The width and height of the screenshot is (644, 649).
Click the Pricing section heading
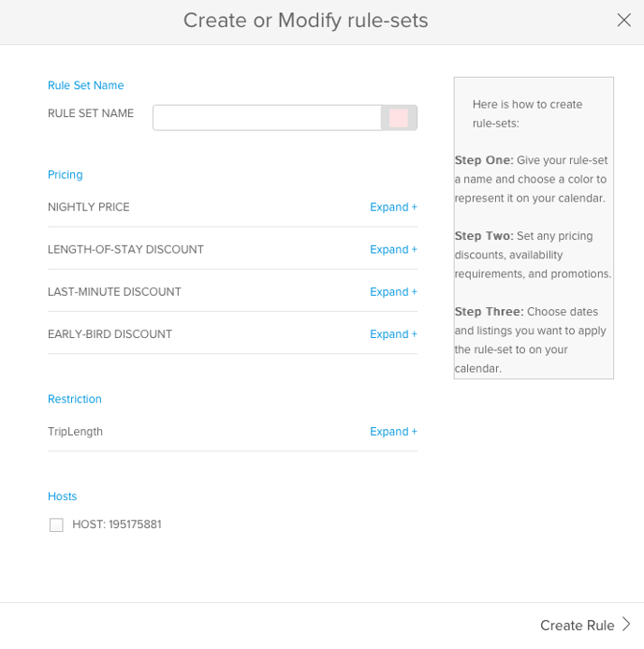click(66, 174)
